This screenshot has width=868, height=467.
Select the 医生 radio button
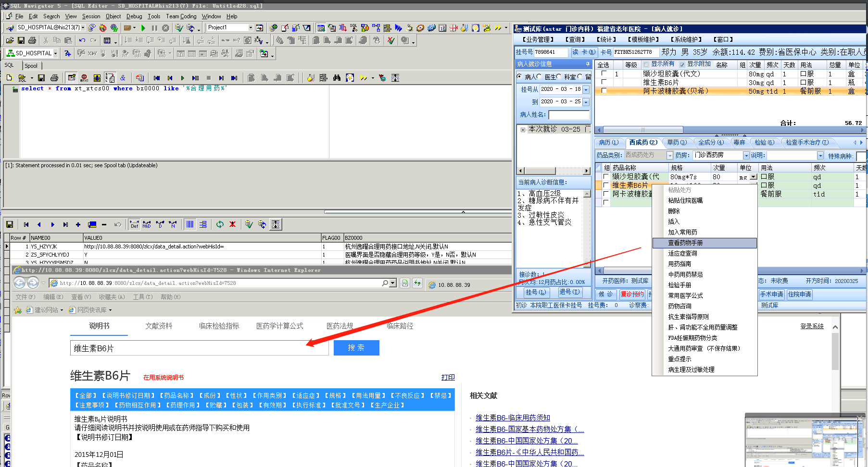click(x=539, y=76)
